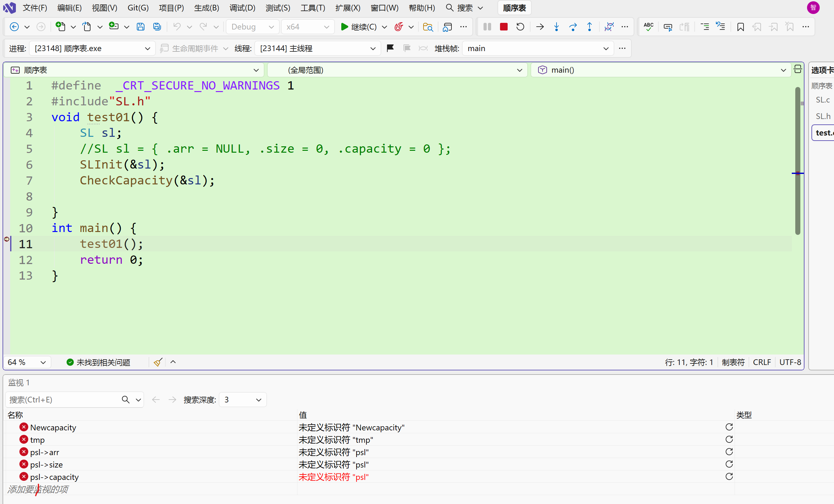The height and width of the screenshot is (504, 834).
Task: Click the Restart debugging icon
Action: click(520, 27)
